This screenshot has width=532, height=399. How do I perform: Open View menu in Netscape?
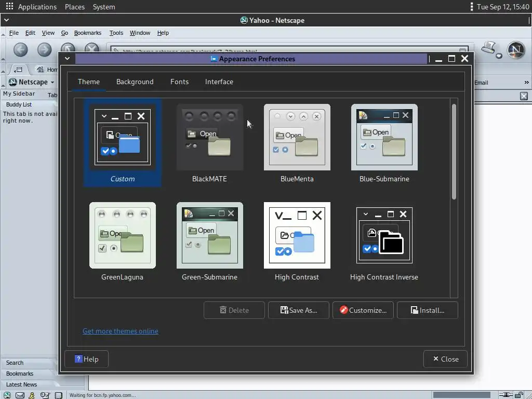pos(48,33)
